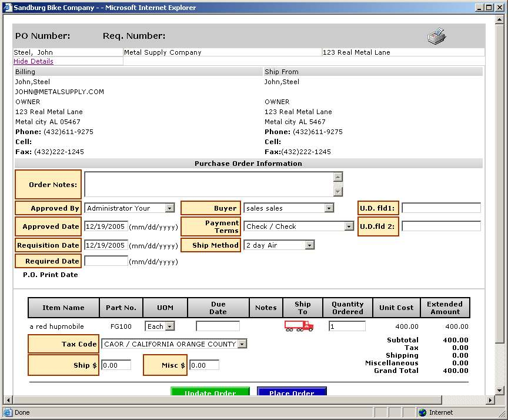Click inside the Order Notes text area

click(x=208, y=184)
